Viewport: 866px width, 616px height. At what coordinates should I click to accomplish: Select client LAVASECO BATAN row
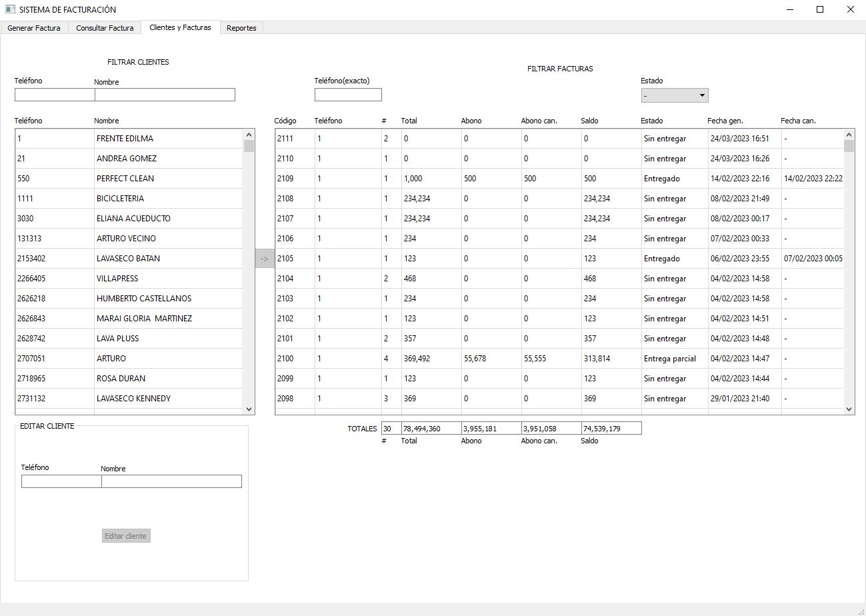coord(128,259)
